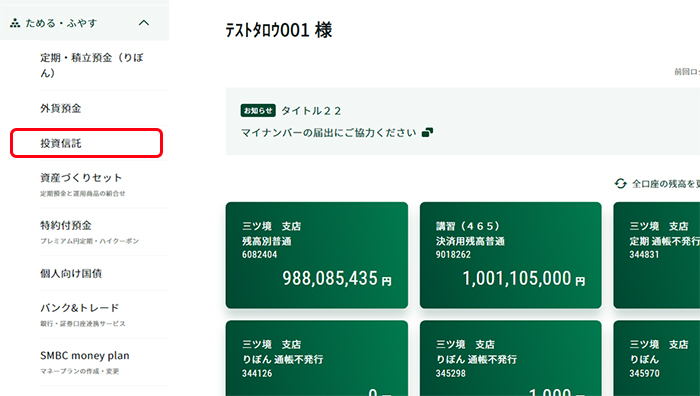Click subtitle 定期預金と運用商品の組合せ
This screenshot has height=396, width=700.
click(83, 193)
